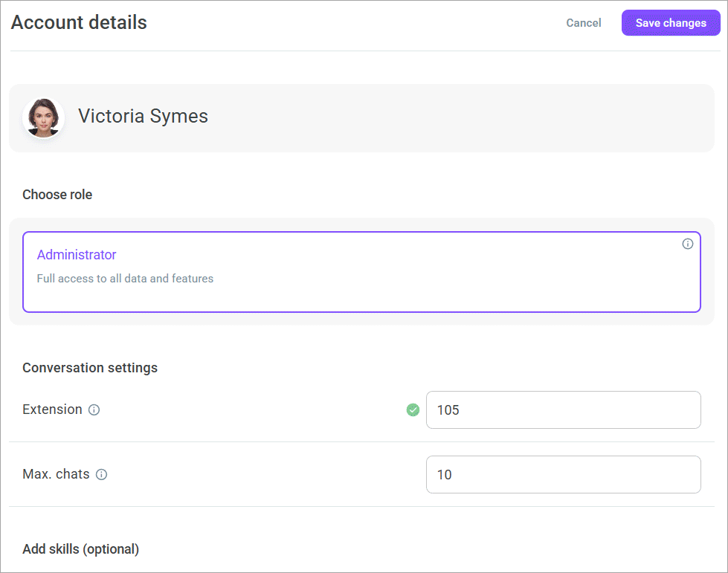Click the Extension label
The width and height of the screenshot is (728, 573).
(53, 409)
